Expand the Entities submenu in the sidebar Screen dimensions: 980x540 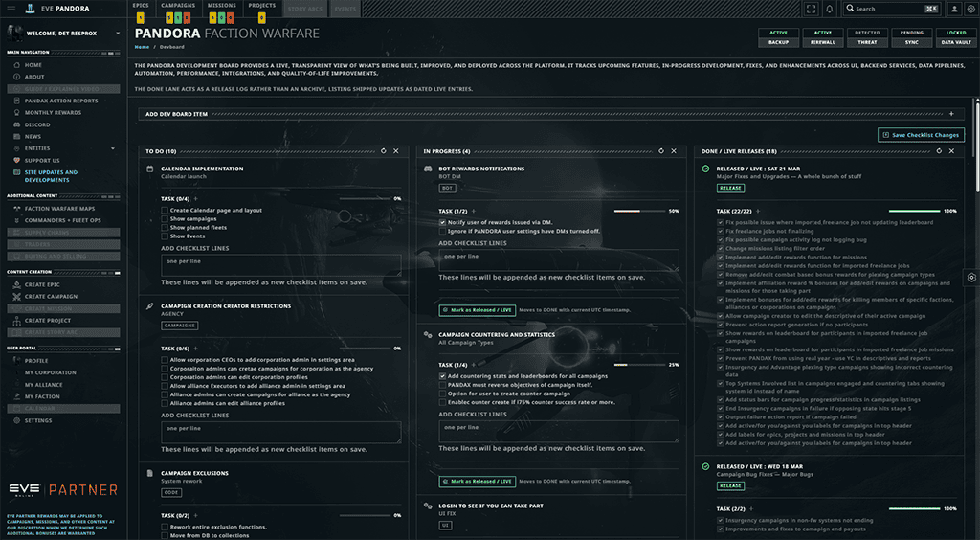[112, 148]
